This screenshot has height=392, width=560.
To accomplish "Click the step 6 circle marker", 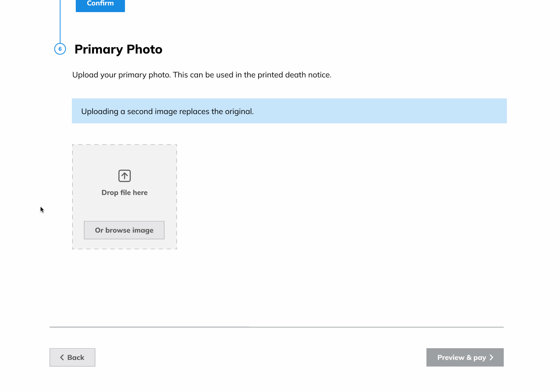I will tap(60, 49).
